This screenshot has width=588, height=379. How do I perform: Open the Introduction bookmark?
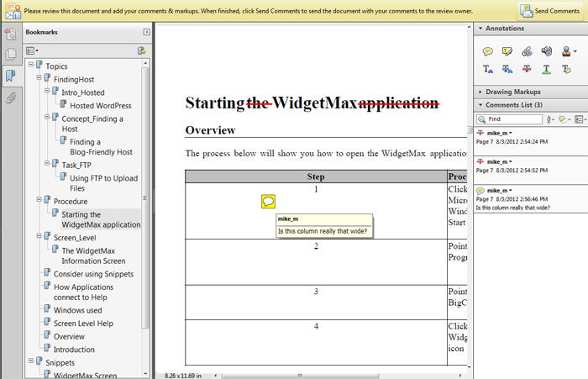pyautogui.click(x=74, y=350)
